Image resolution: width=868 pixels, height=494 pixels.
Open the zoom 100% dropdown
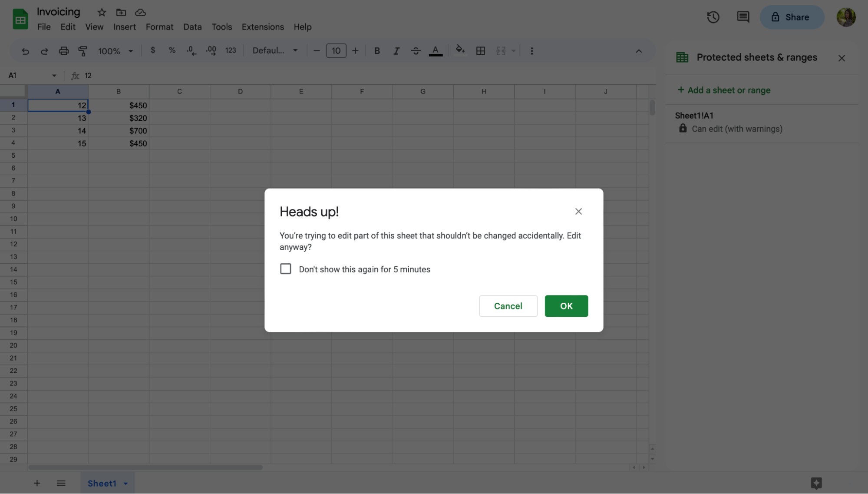click(x=115, y=51)
